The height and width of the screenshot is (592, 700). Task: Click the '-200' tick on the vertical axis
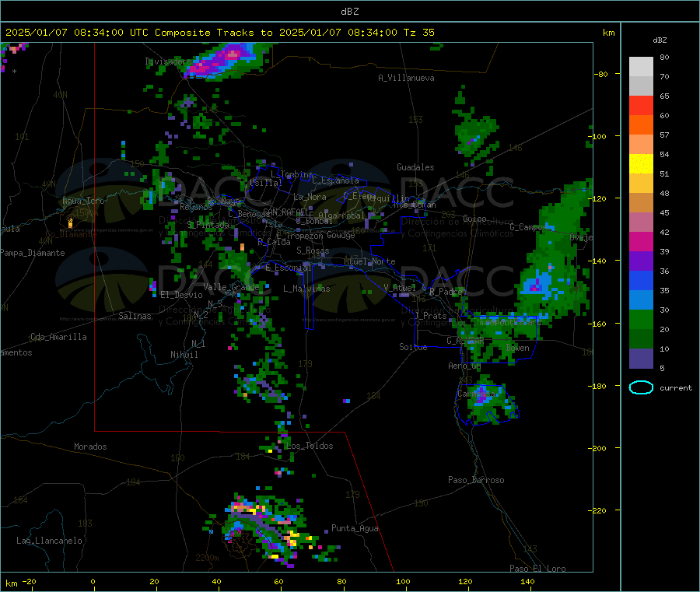[x=599, y=448]
